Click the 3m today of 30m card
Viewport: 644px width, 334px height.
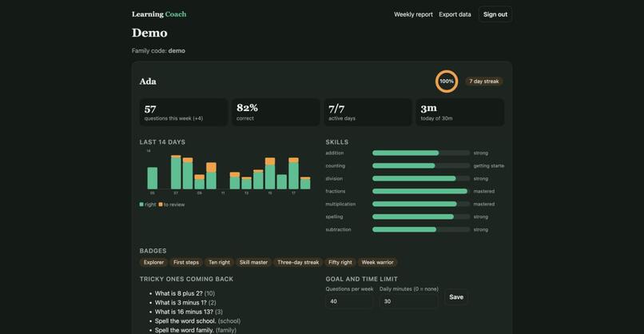[x=460, y=112]
